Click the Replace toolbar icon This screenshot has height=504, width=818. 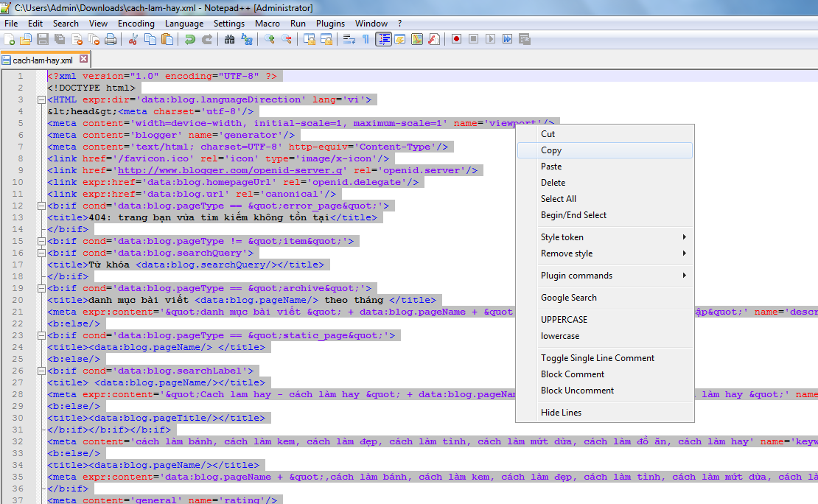247,39
